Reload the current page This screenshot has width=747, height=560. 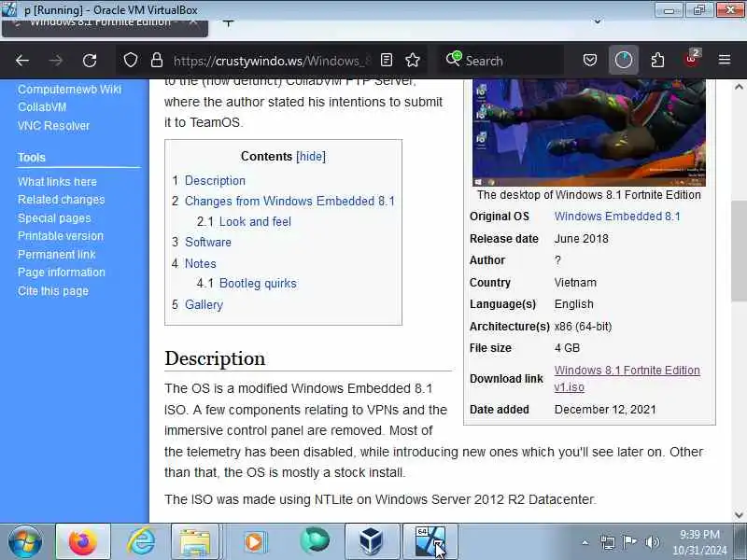(x=90, y=61)
